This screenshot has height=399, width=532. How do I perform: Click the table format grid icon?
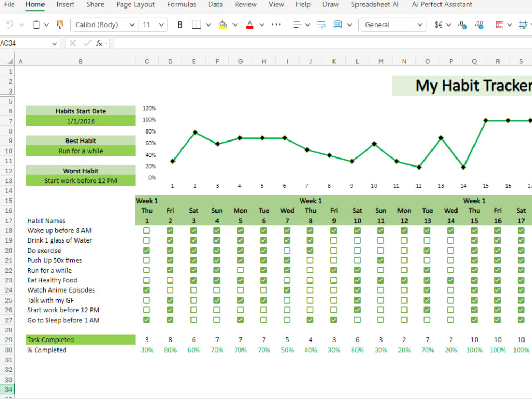pos(523,24)
